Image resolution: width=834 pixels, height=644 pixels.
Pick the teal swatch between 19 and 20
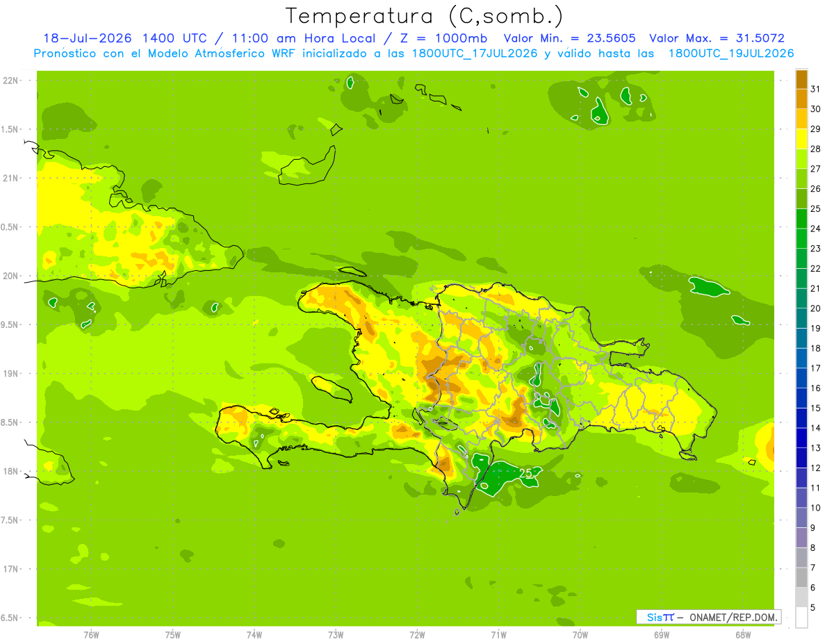(x=801, y=318)
